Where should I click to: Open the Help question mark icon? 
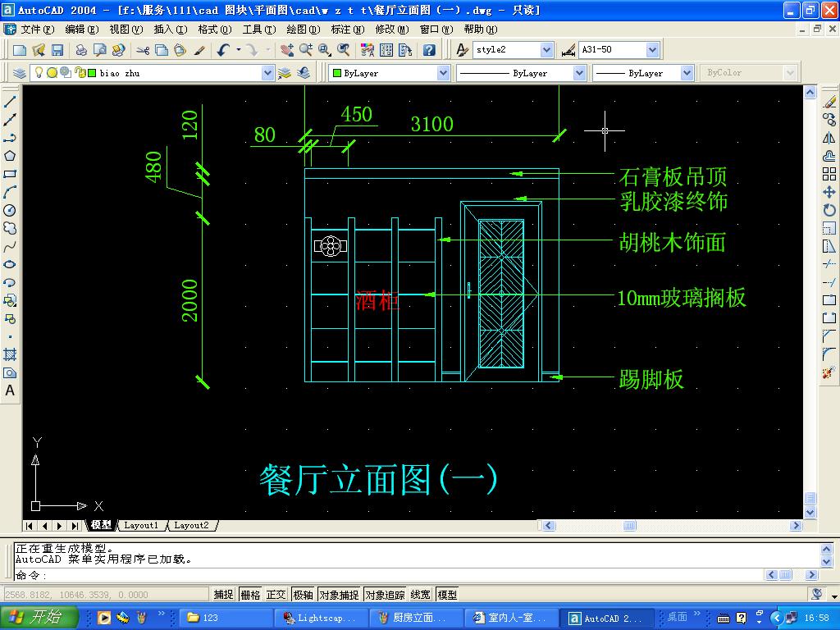click(428, 50)
